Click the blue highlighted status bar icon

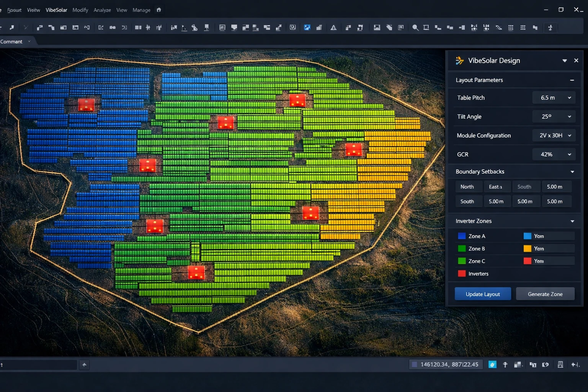click(x=492, y=364)
